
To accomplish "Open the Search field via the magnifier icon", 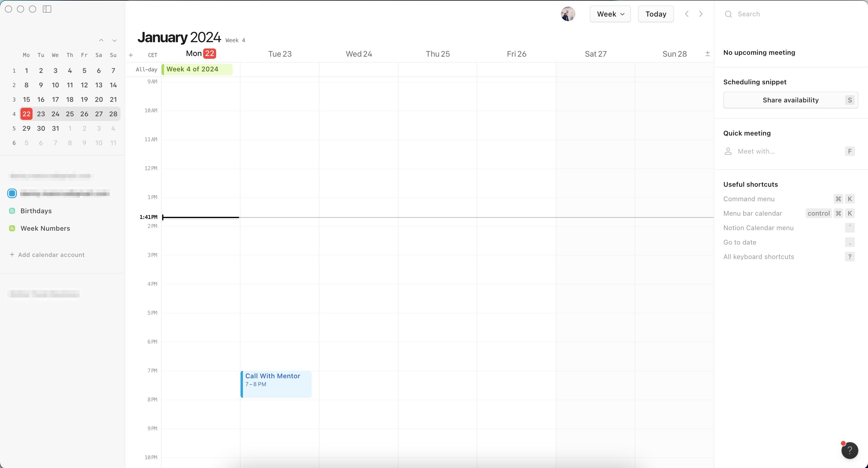I will (728, 14).
